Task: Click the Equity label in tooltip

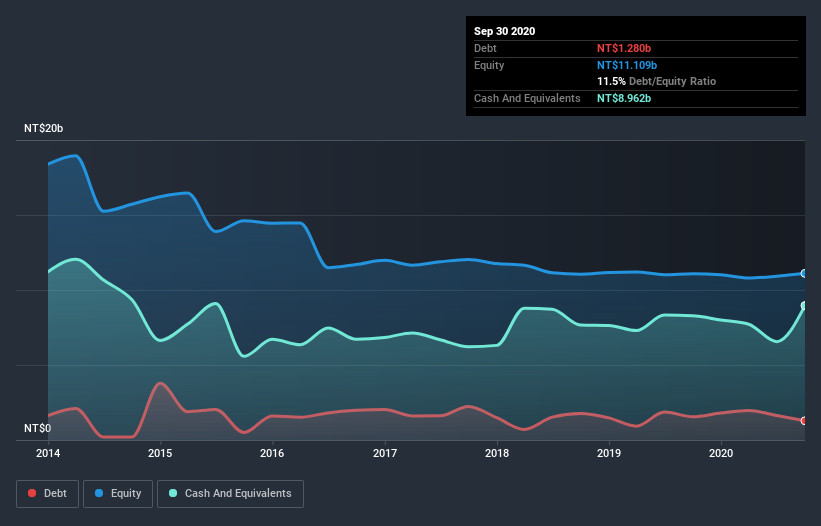Action: pyautogui.click(x=489, y=65)
